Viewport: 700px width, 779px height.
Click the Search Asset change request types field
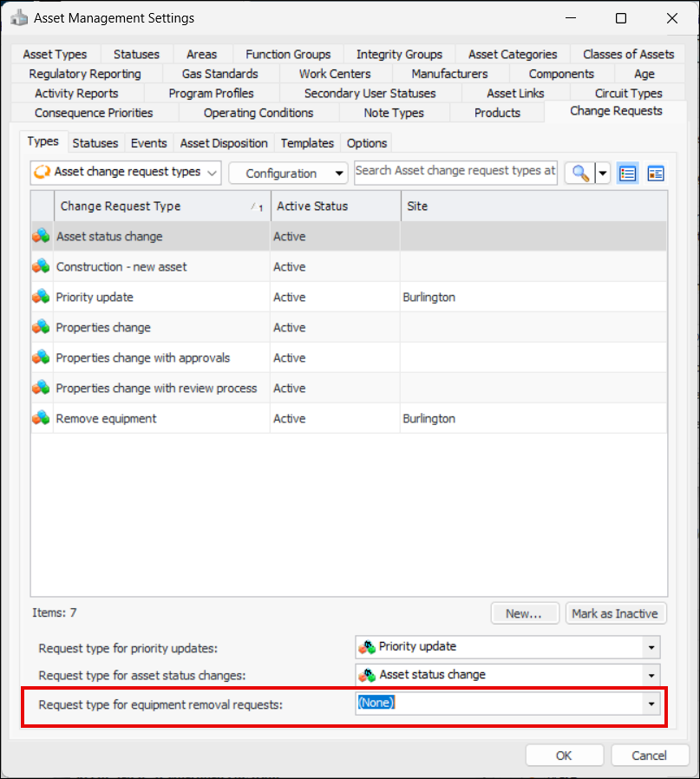pyautogui.click(x=455, y=173)
